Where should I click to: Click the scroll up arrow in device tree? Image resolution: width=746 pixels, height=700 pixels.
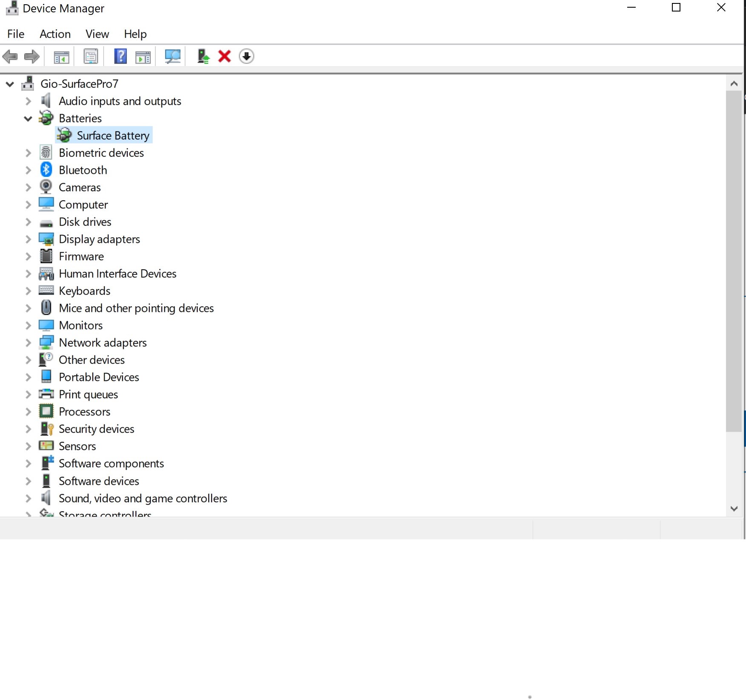click(x=734, y=84)
